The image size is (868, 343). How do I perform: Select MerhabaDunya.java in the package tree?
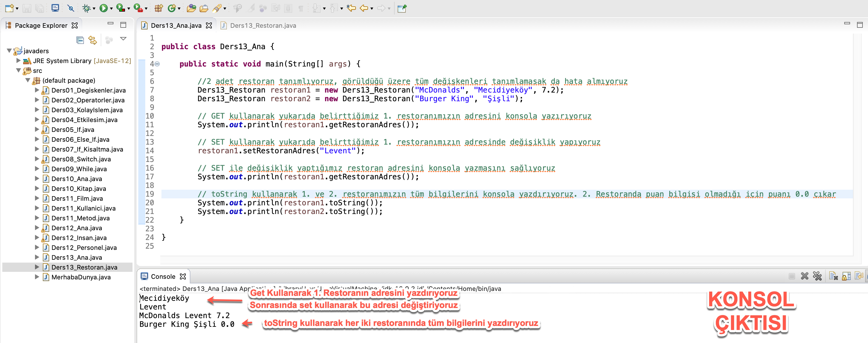click(x=81, y=277)
